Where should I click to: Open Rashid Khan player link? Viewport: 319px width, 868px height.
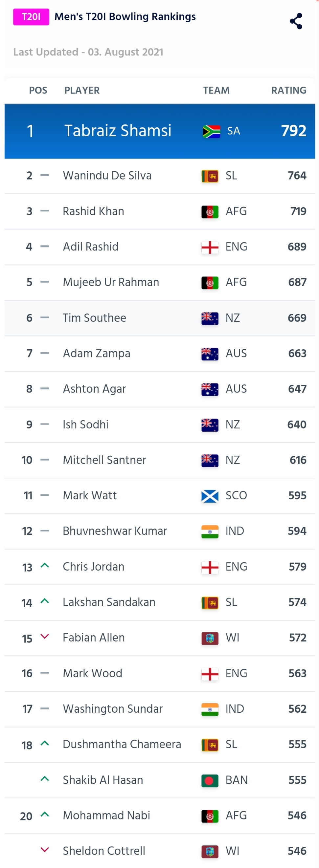pyautogui.click(x=93, y=211)
